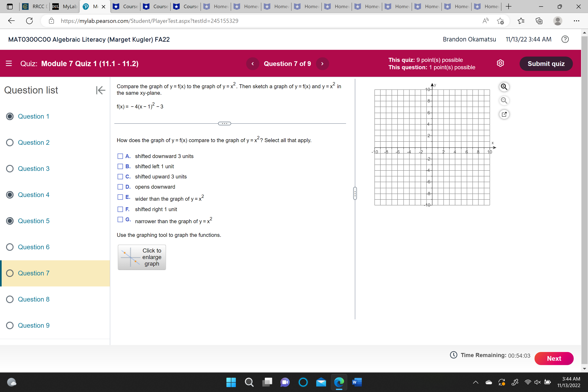Image resolution: width=588 pixels, height=392 pixels.
Task: Click the zoom-out magnifier icon on the graph
Action: (504, 100)
